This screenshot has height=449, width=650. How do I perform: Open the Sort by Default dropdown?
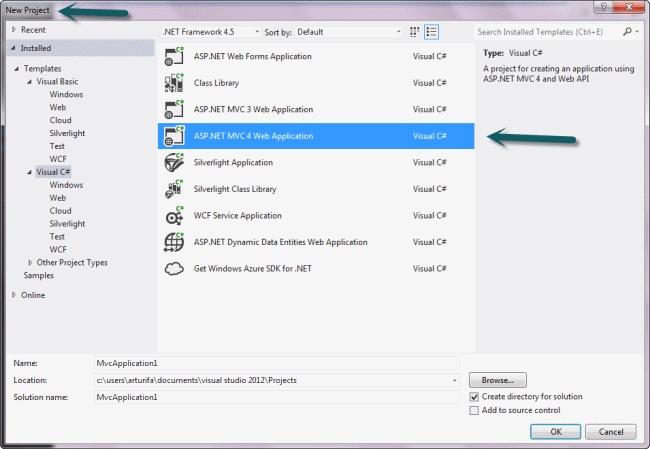(x=349, y=32)
